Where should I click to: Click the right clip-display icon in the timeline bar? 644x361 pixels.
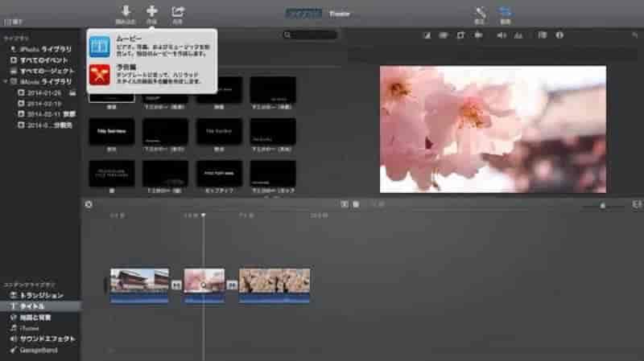coord(356,204)
